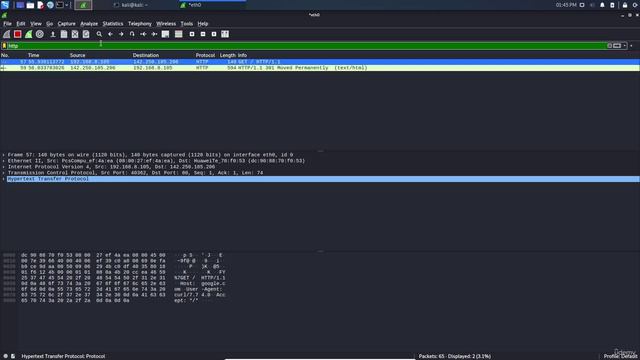Clear the display filter
640x360 pixels.
click(609, 46)
